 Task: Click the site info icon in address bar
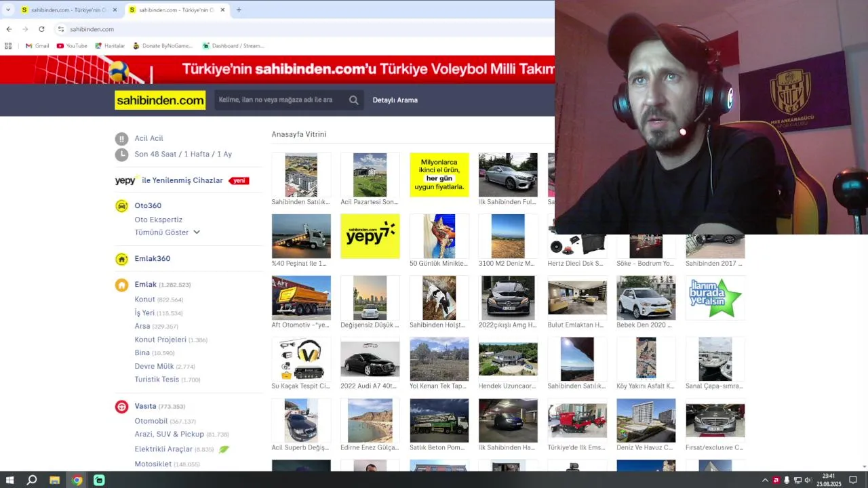coord(60,29)
